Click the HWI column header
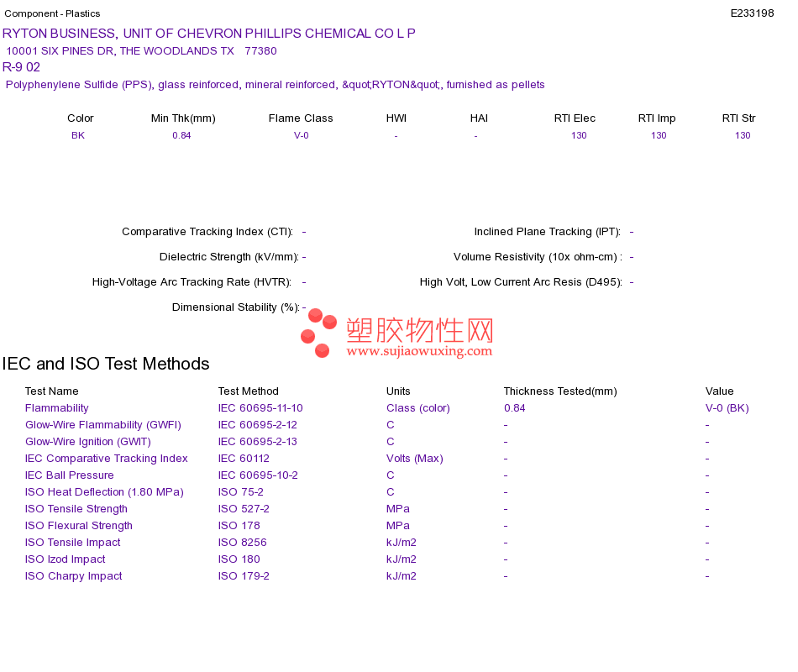The width and height of the screenshot is (798, 672). click(396, 118)
